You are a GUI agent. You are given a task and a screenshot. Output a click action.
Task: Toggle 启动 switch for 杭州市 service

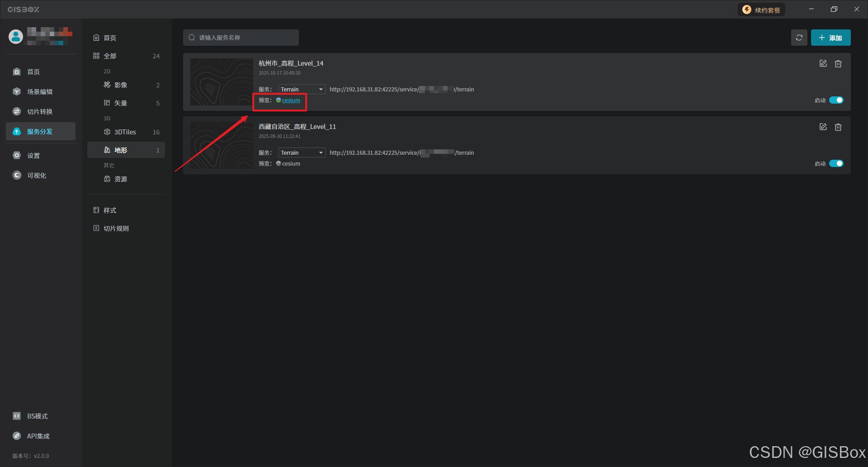836,100
